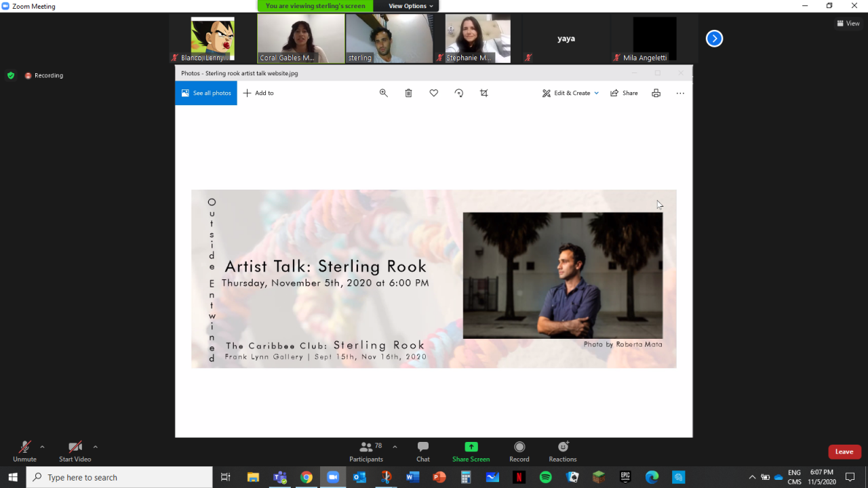
Task: Select Stephanie M participant video thumbnail
Action: tap(478, 39)
